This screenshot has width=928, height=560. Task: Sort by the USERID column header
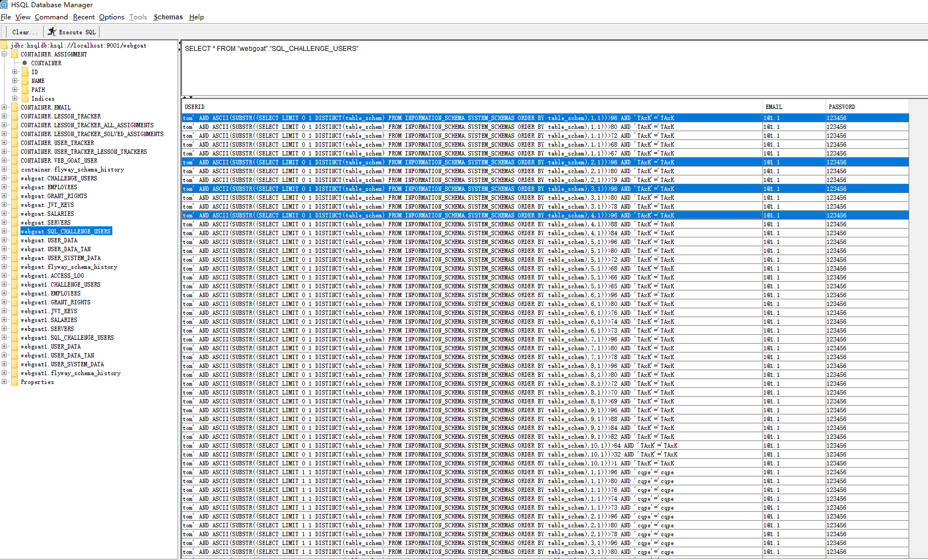(x=472, y=107)
